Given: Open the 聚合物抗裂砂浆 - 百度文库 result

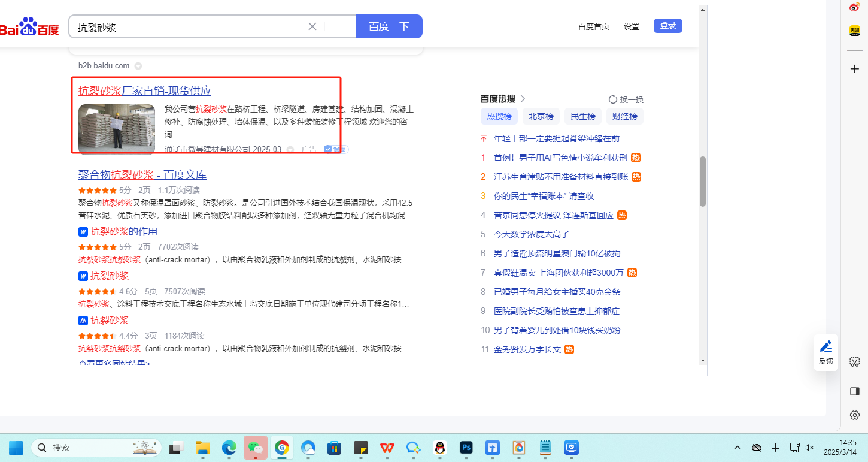Looking at the screenshot, I should [142, 175].
